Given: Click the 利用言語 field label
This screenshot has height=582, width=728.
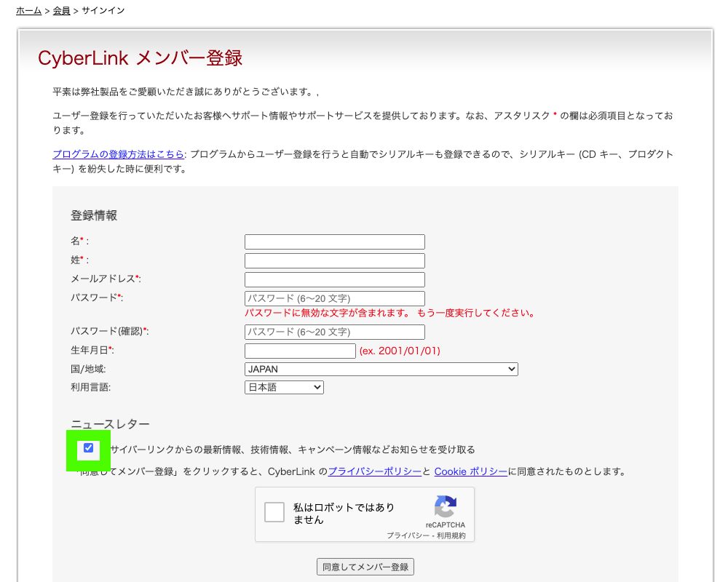Looking at the screenshot, I should 90,387.
